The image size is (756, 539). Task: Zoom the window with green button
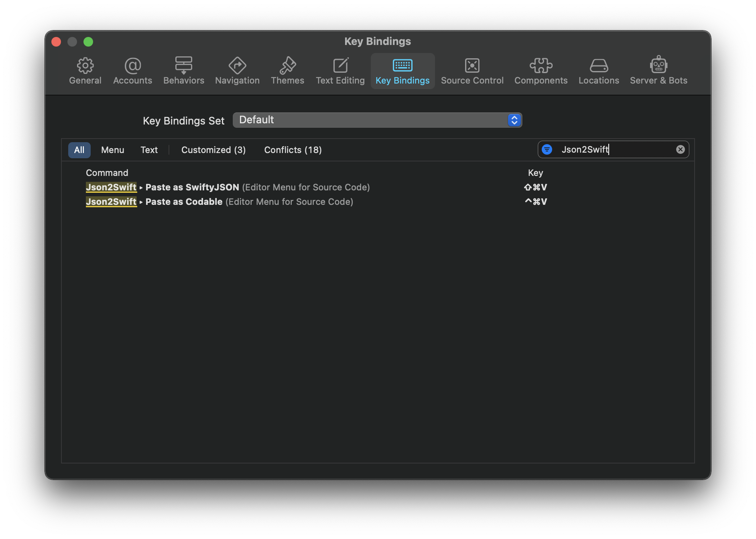click(x=88, y=42)
